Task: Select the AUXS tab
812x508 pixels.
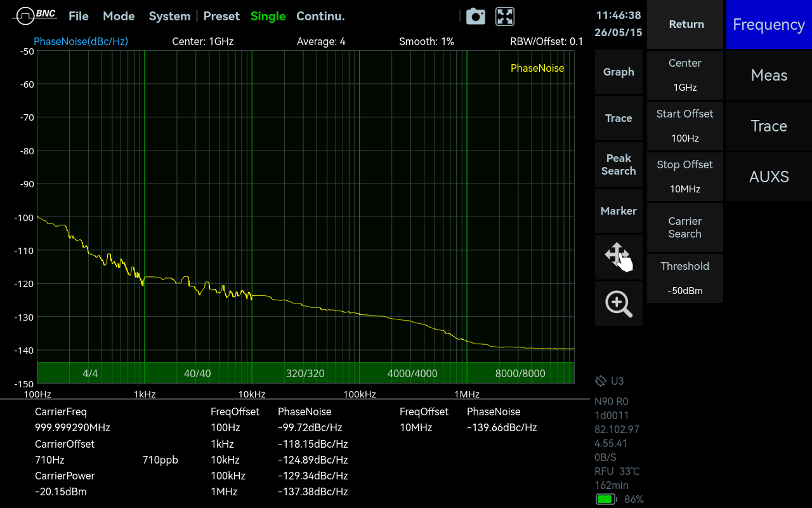Action: click(769, 177)
